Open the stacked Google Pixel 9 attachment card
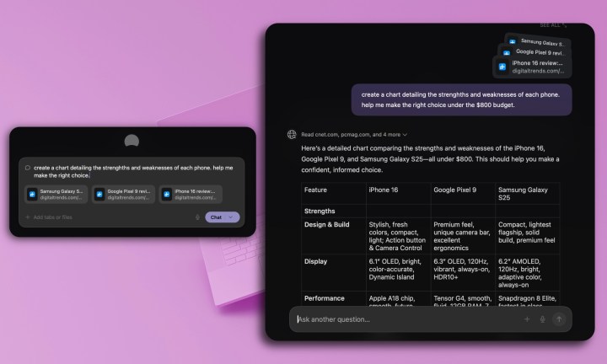The image size is (607, 364). pyautogui.click(x=538, y=52)
